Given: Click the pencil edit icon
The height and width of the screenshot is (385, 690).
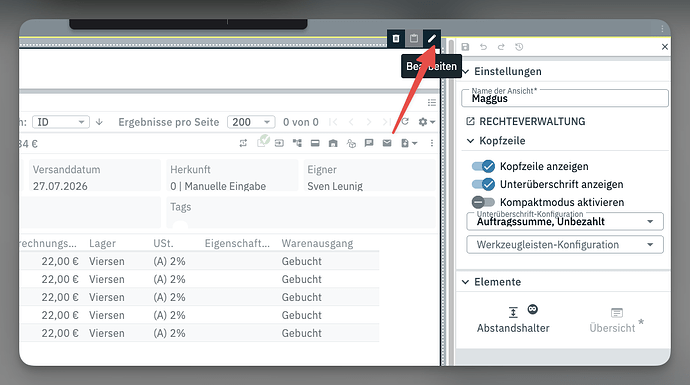Looking at the screenshot, I should [x=432, y=39].
